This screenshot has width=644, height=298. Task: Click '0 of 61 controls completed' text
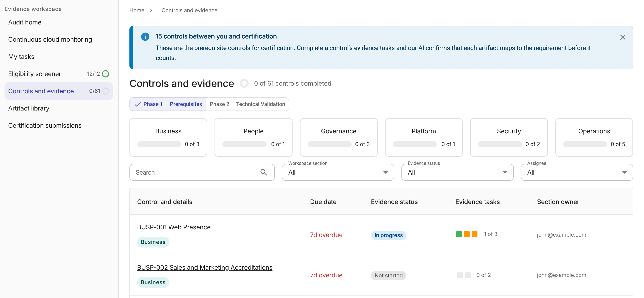point(293,83)
